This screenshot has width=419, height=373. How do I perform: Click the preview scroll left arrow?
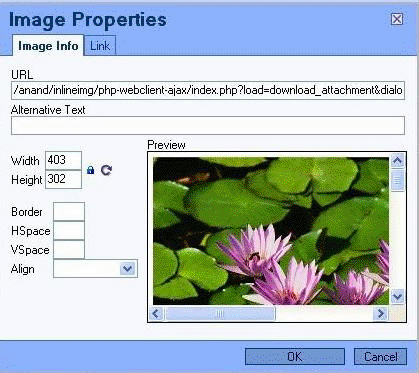[x=156, y=313]
